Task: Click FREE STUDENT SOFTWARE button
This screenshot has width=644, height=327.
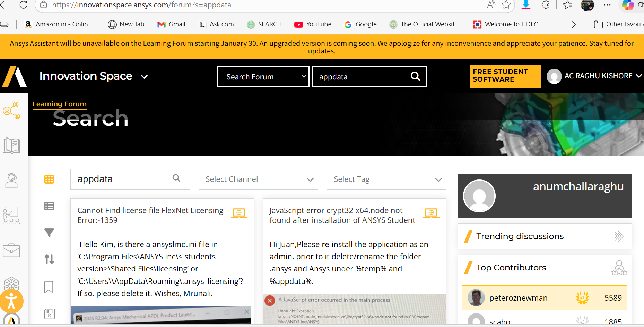Action: [x=505, y=76]
